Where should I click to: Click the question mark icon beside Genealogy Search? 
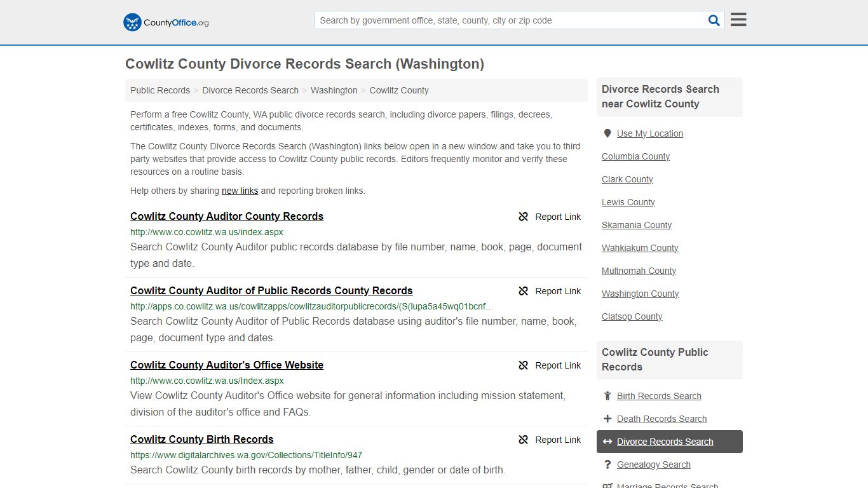pyautogui.click(x=607, y=464)
